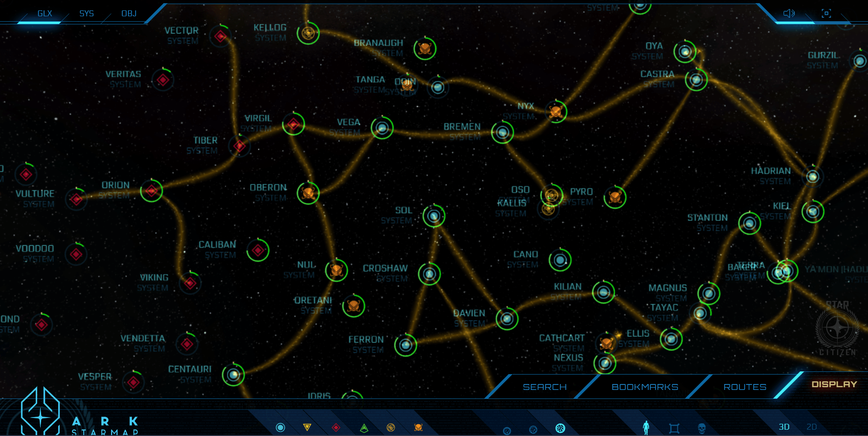Click the PYRO system label
Viewport: 868px width, 436px height.
coord(581,192)
